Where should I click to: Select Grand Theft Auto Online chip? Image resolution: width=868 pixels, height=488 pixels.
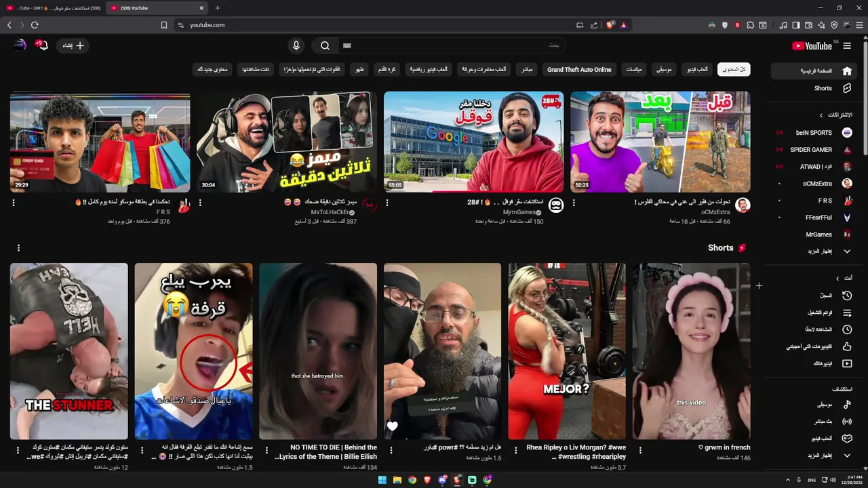coord(579,69)
